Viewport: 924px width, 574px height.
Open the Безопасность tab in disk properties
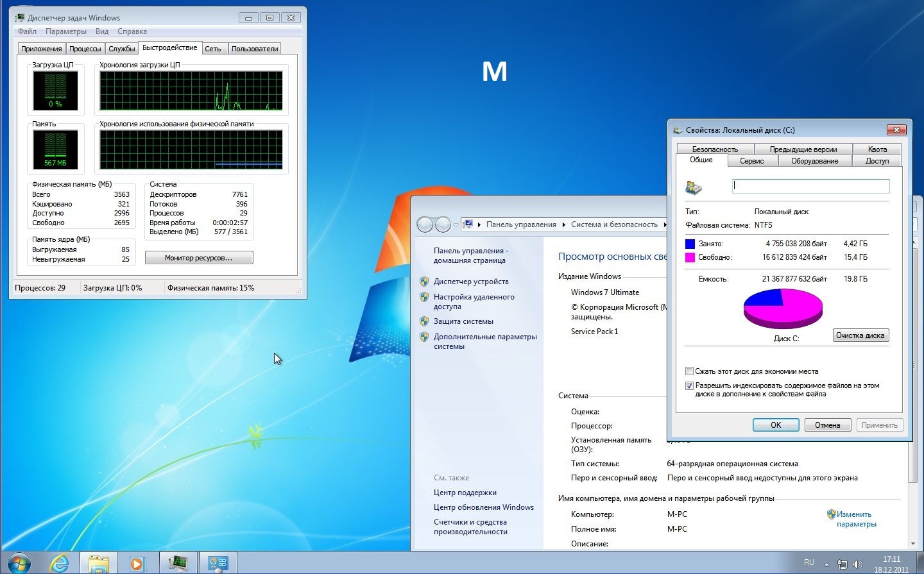[x=715, y=149]
